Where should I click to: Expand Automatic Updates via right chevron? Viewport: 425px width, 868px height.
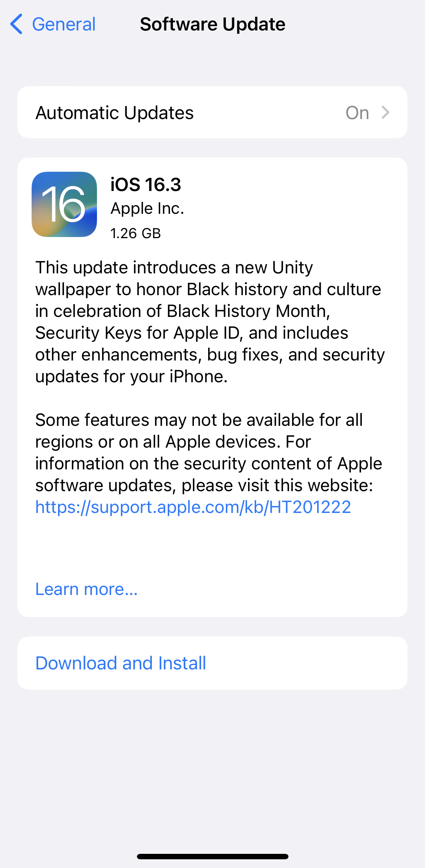(385, 113)
